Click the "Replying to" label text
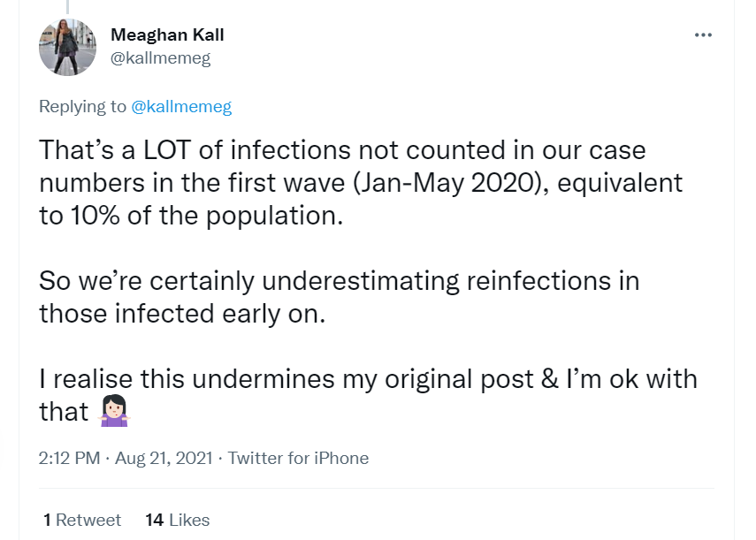756x540 pixels. click(x=83, y=107)
